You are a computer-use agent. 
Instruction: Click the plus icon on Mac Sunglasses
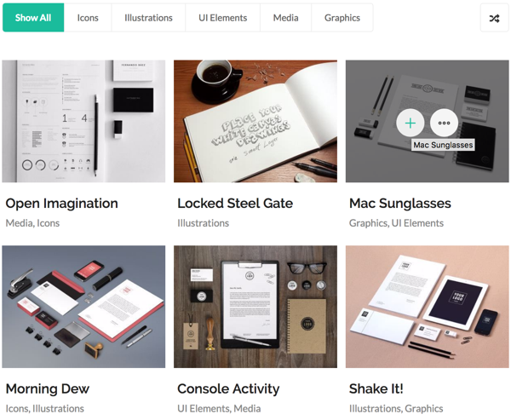tap(410, 123)
